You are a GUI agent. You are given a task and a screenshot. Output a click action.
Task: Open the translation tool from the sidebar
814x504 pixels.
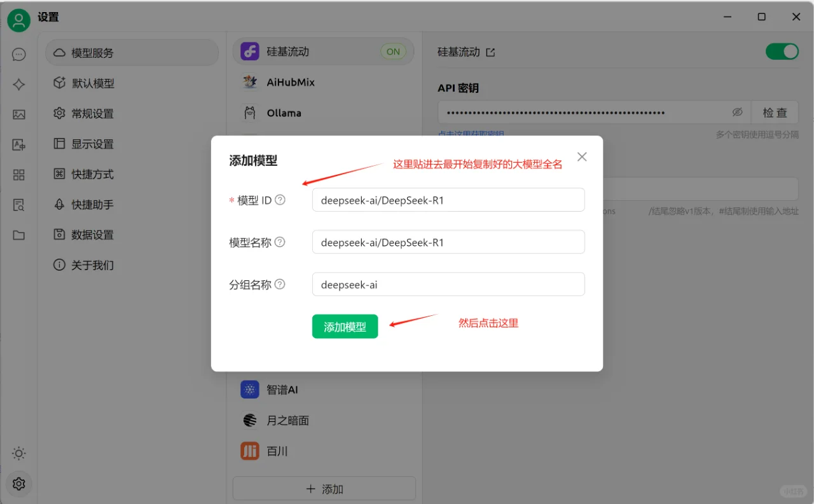click(x=18, y=145)
